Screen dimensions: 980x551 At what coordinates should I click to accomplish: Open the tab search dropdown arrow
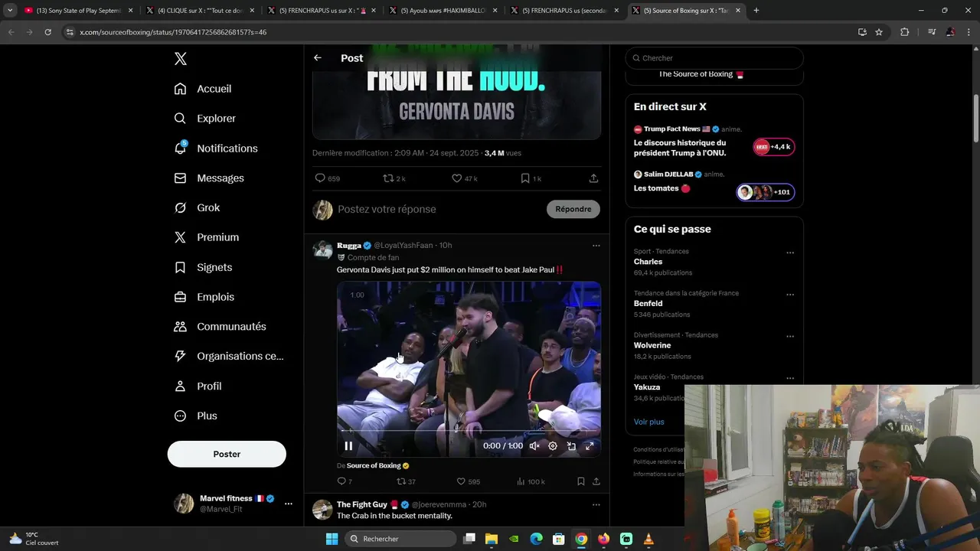click(x=10, y=11)
